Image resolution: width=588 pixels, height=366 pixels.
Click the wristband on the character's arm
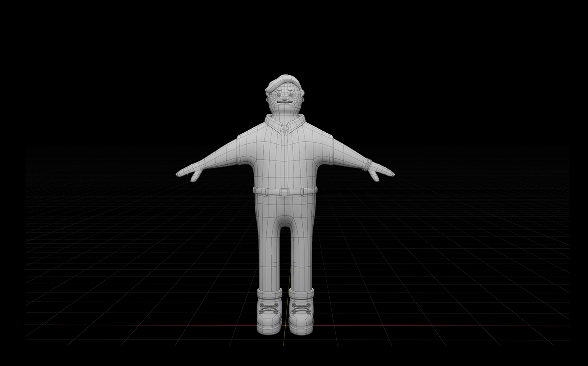[x=367, y=164]
